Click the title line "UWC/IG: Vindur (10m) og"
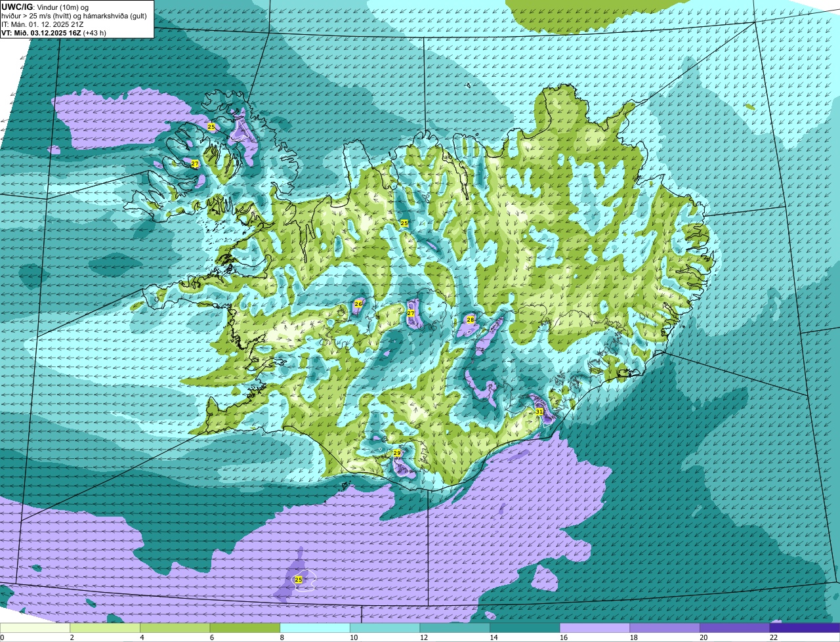The height and width of the screenshot is (642, 840). click(45, 7)
